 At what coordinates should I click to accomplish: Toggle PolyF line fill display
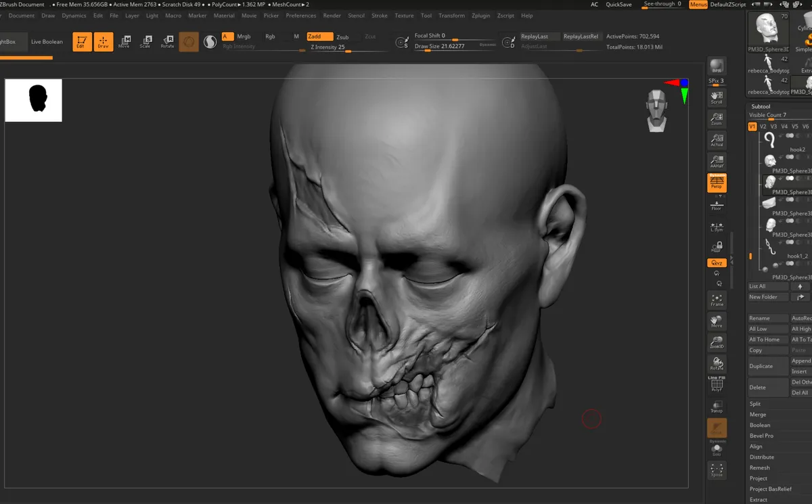717,384
